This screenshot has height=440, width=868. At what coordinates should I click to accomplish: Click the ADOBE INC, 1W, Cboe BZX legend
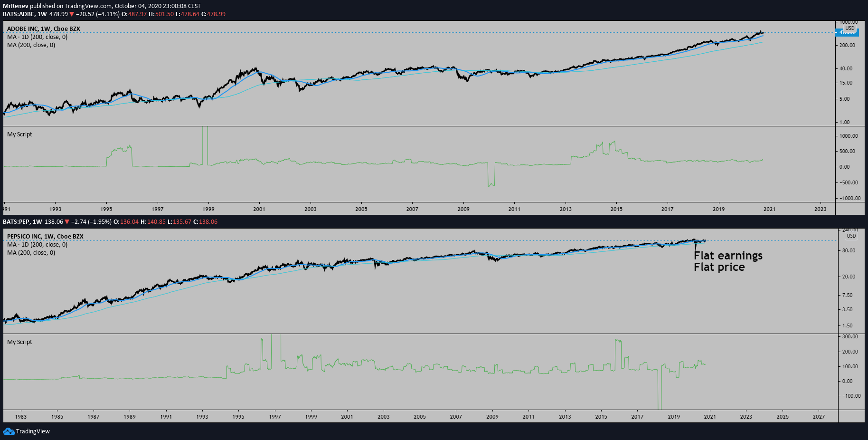click(x=44, y=29)
